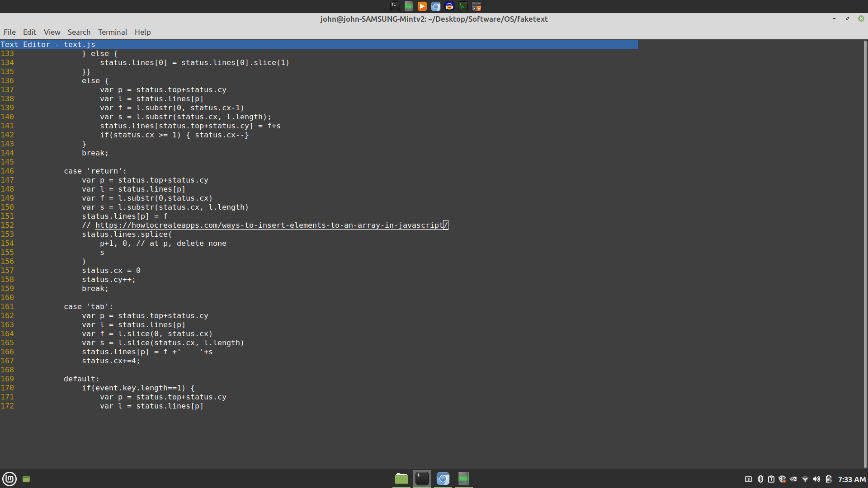Click the 7:33 AM clock
868x488 pixels.
(x=852, y=479)
